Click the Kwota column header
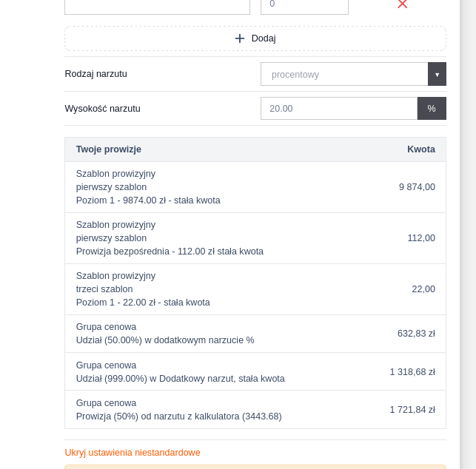 click(x=420, y=149)
